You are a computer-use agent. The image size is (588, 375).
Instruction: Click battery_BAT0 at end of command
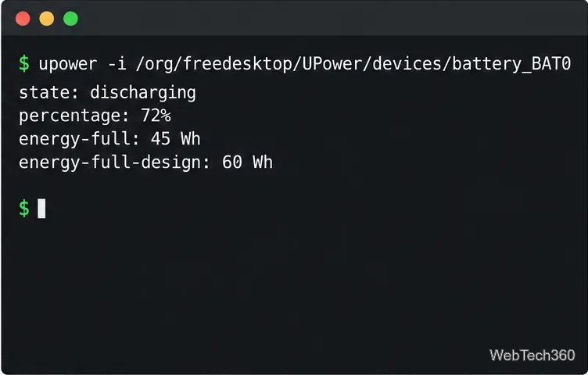511,64
